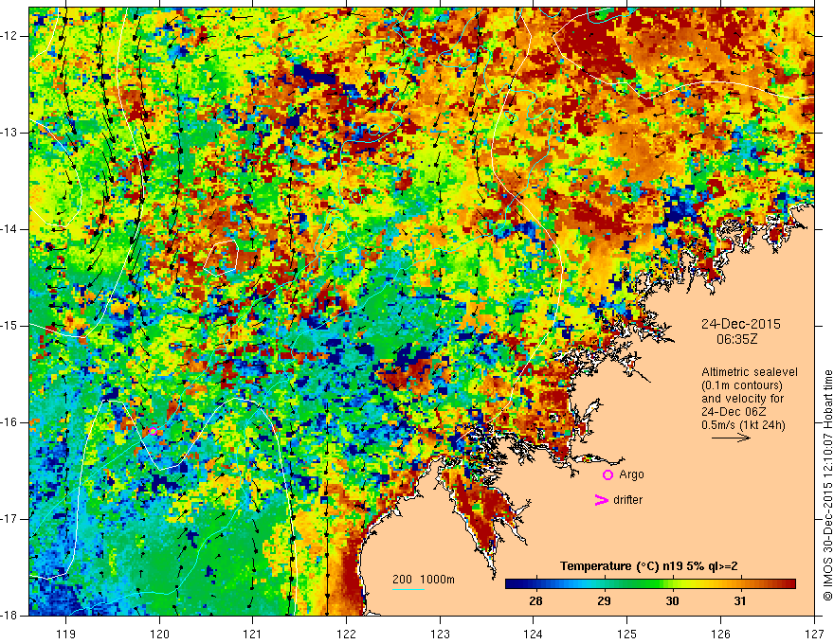834x644 pixels.
Task: Click the small closed white sea-level contour near 120.7E 14.3S
Action: click(220, 258)
